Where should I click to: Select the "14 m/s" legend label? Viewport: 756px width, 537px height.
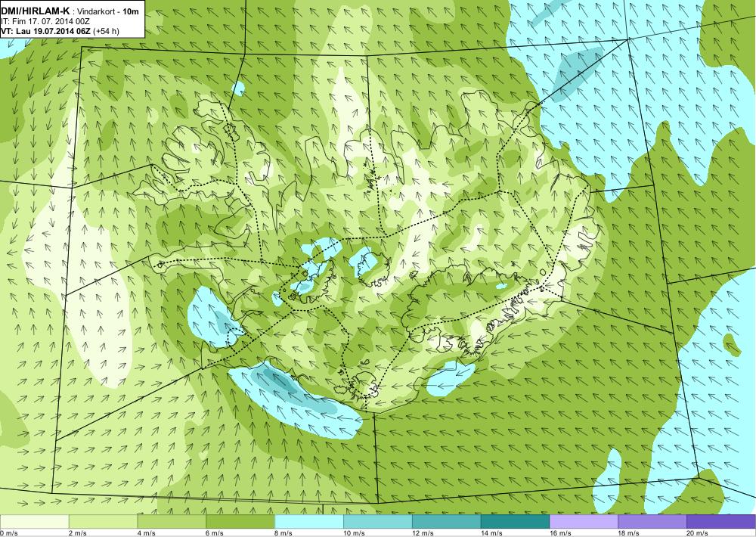pyautogui.click(x=492, y=533)
